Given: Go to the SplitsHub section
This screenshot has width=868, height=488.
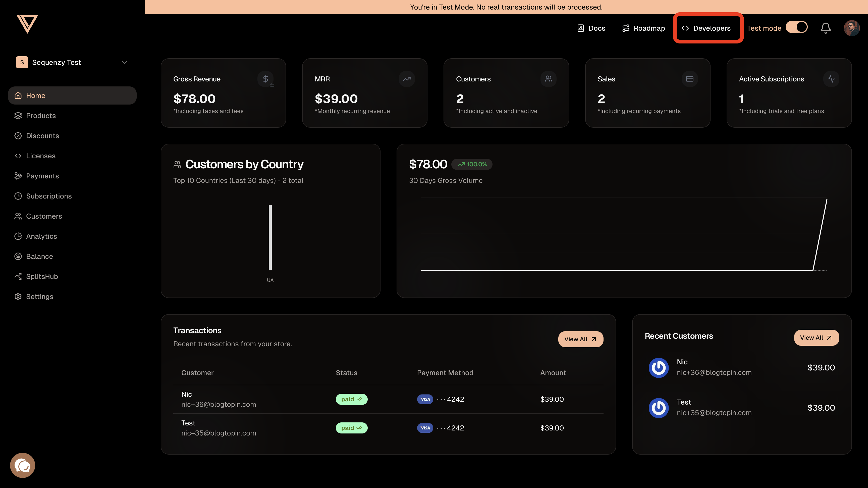Looking at the screenshot, I should pyautogui.click(x=42, y=276).
